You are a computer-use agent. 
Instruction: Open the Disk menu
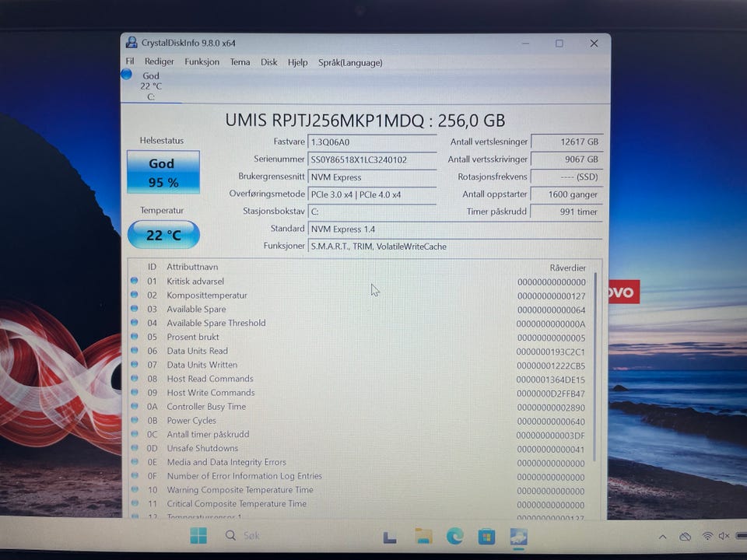pyautogui.click(x=268, y=62)
